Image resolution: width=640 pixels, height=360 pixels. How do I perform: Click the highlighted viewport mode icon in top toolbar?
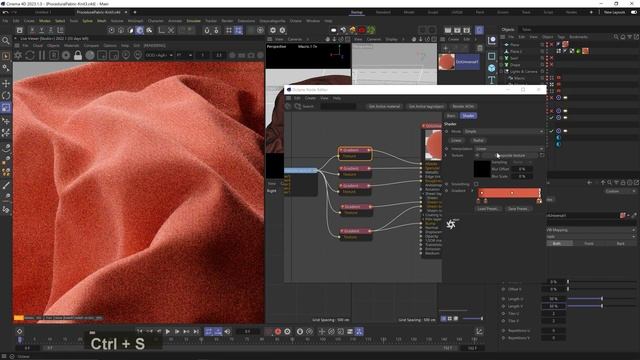click(140, 30)
